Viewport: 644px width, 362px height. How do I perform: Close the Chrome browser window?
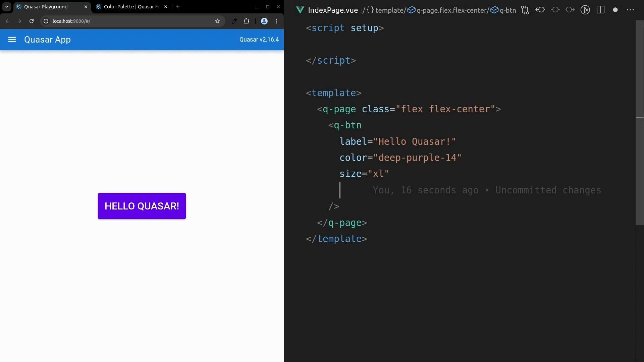tap(278, 7)
